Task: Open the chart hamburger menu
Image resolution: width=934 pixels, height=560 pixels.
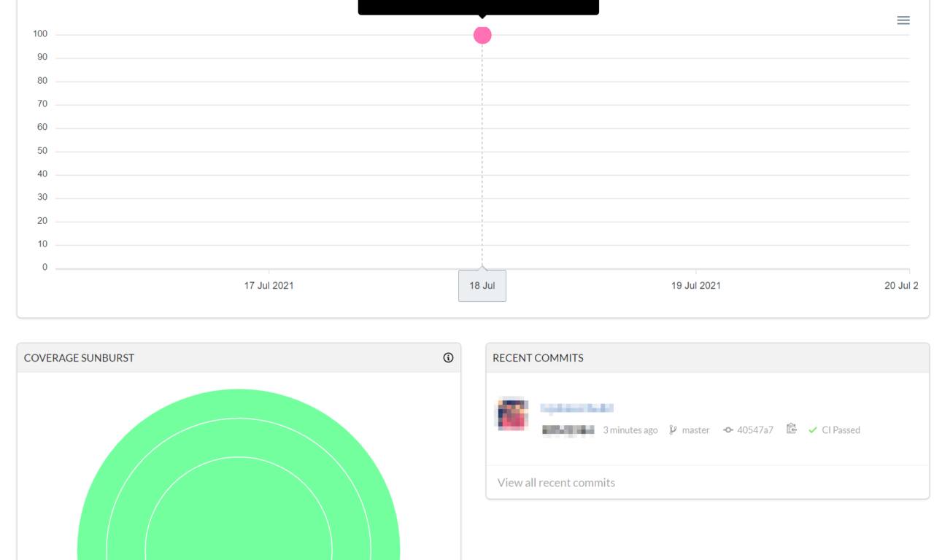Action: coord(903,20)
